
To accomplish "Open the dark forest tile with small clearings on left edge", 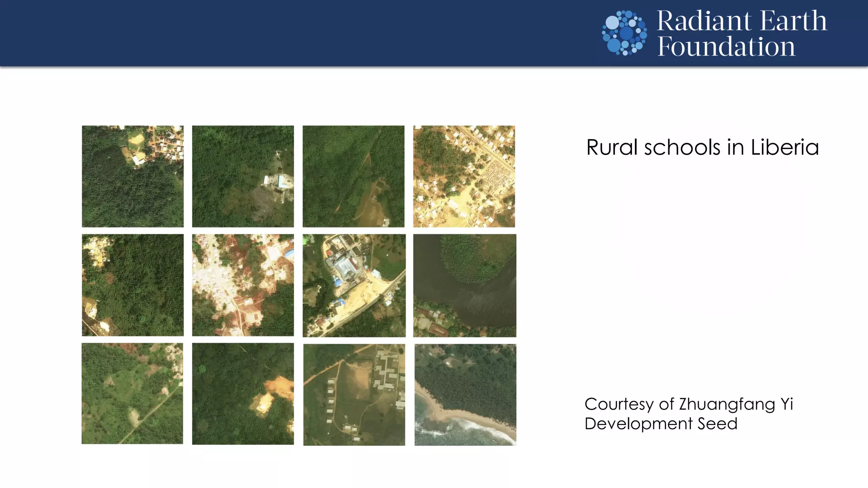I will (133, 285).
